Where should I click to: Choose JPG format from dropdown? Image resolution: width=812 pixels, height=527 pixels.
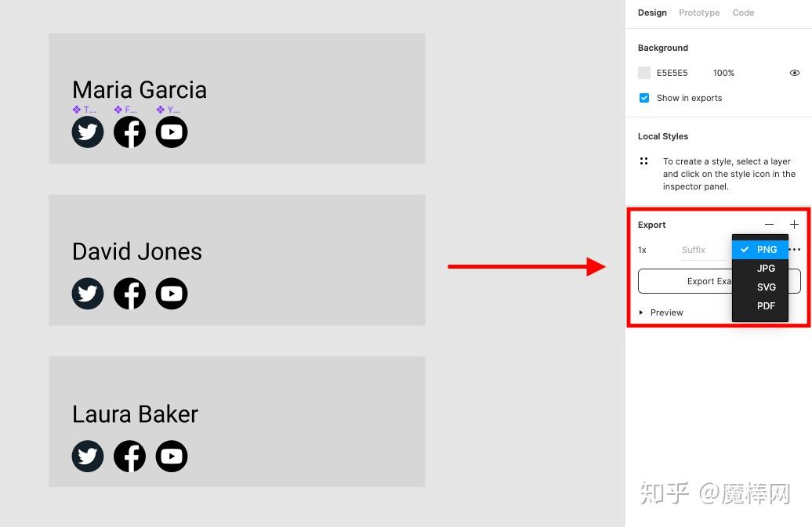[x=760, y=269]
